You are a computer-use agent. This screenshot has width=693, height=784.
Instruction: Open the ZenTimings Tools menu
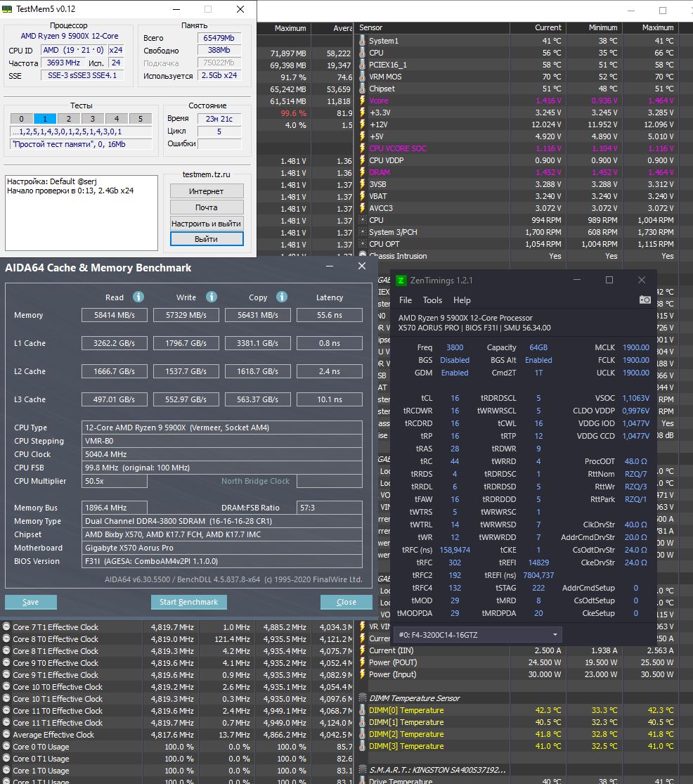[432, 300]
